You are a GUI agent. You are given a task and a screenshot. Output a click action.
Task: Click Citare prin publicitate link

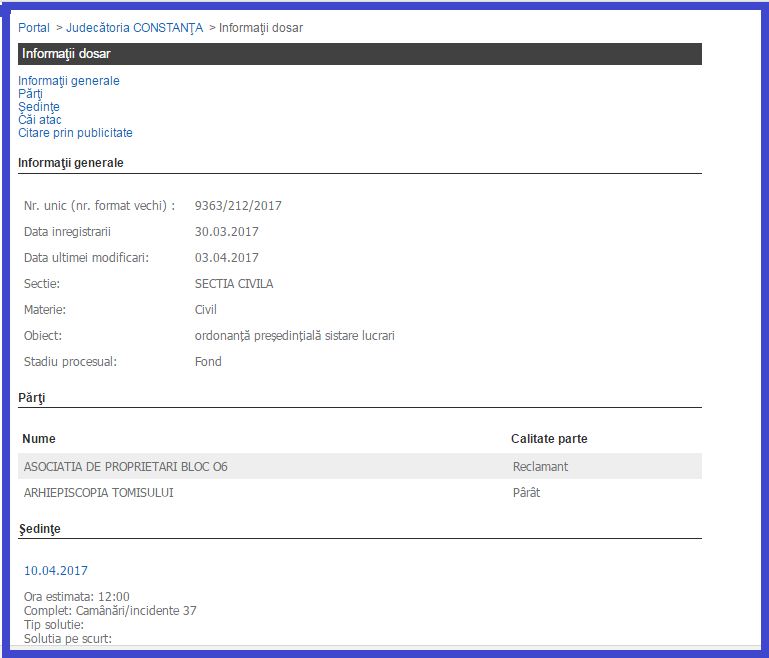(x=75, y=133)
